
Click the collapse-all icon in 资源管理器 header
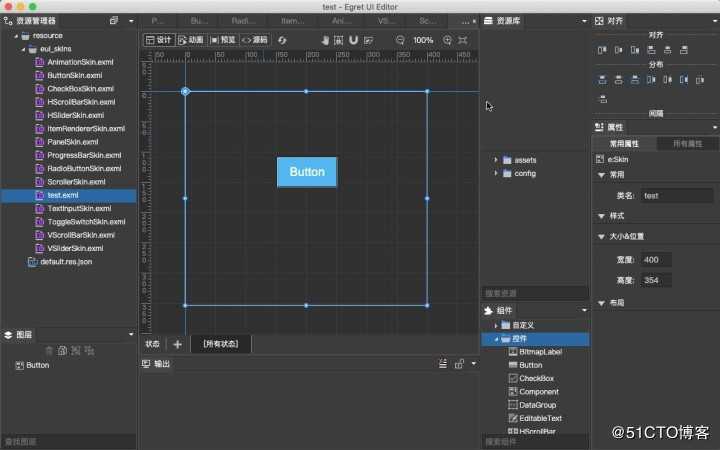click(x=114, y=21)
